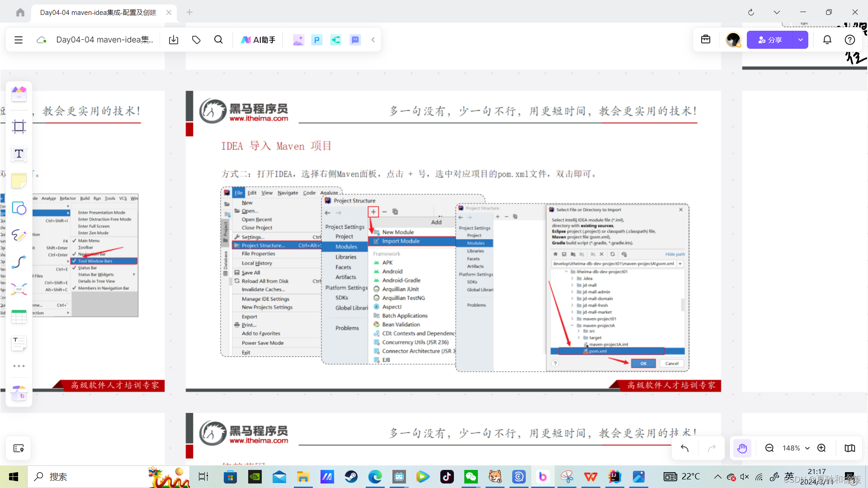The width and height of the screenshot is (868, 488).
Task: Click the IDEA 导入 Maven 项目 heading
Action: point(276,146)
